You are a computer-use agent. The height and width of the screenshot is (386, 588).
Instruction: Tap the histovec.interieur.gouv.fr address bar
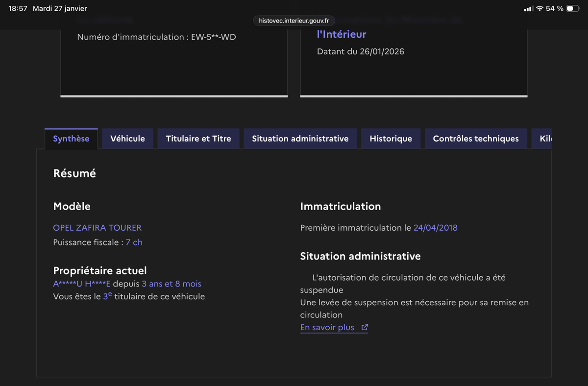[x=294, y=21]
